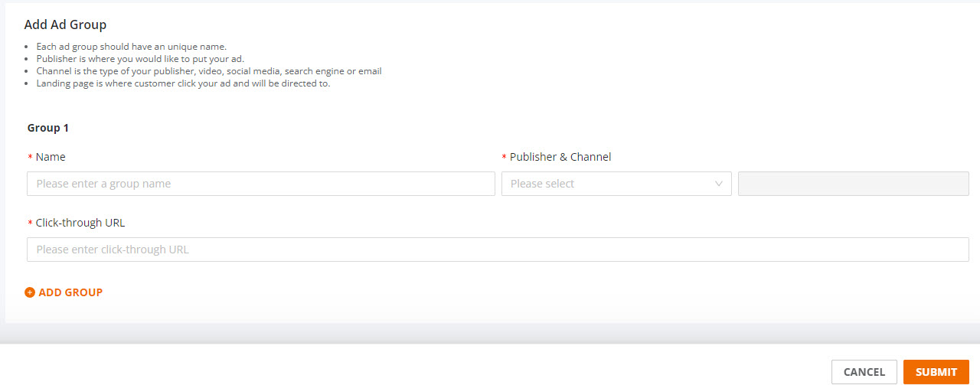Image resolution: width=980 pixels, height=385 pixels.
Task: Open the Publisher & Channel dropdown
Action: (x=616, y=184)
